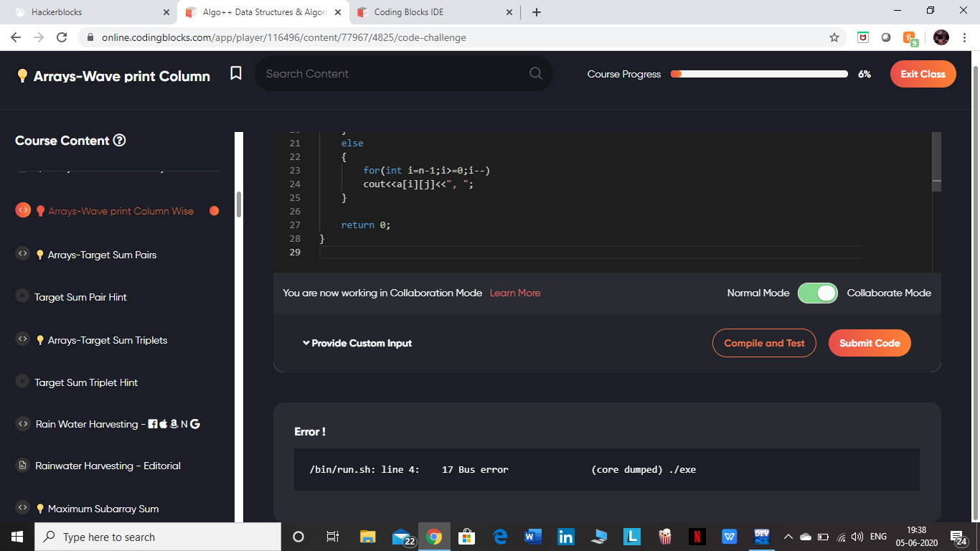Click the Bus error message text

502,469
